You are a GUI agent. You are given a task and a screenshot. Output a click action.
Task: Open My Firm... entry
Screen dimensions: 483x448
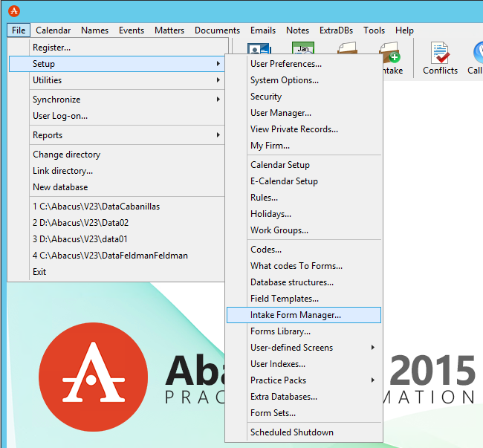[304, 146]
